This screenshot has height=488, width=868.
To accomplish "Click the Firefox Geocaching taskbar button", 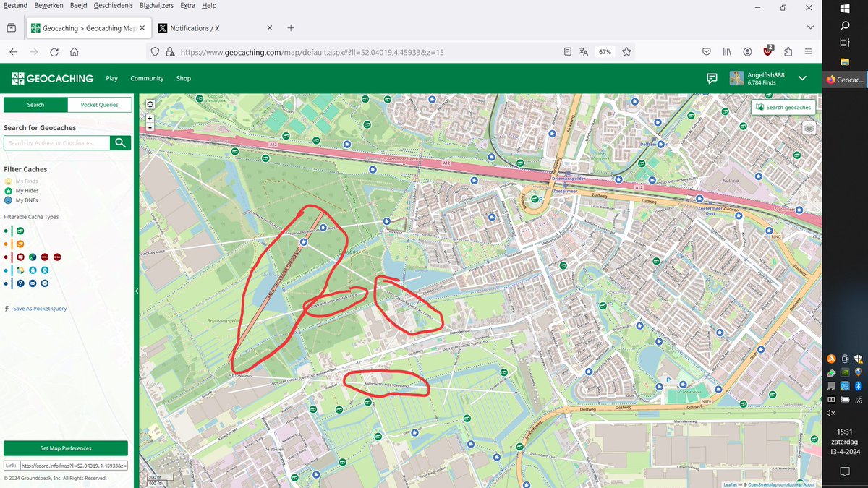I will (x=845, y=80).
